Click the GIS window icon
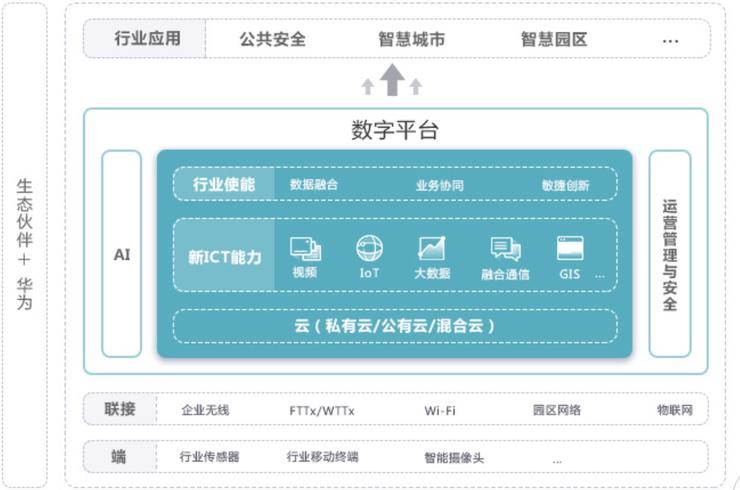 tap(570, 248)
